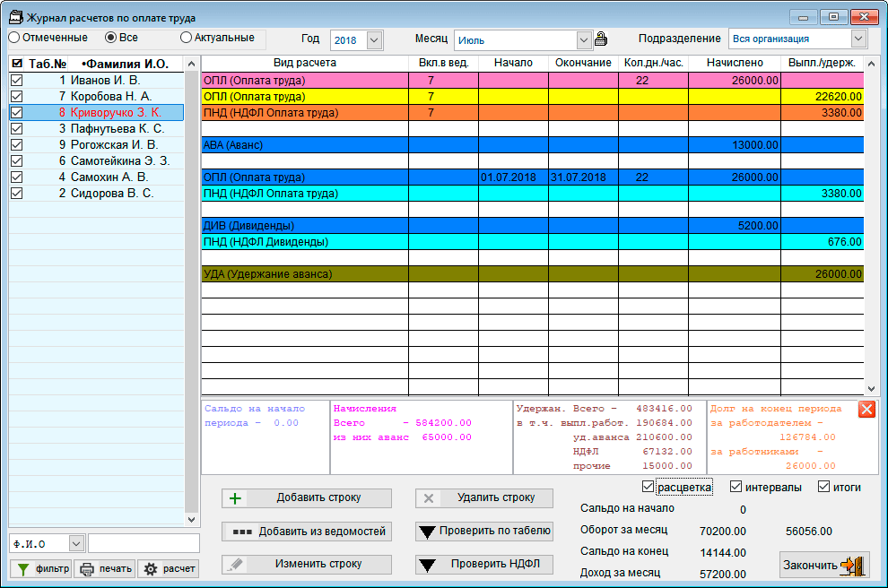The height and width of the screenshot is (588, 888).
Task: Click the employee list scroll-down arrow
Action: (191, 520)
